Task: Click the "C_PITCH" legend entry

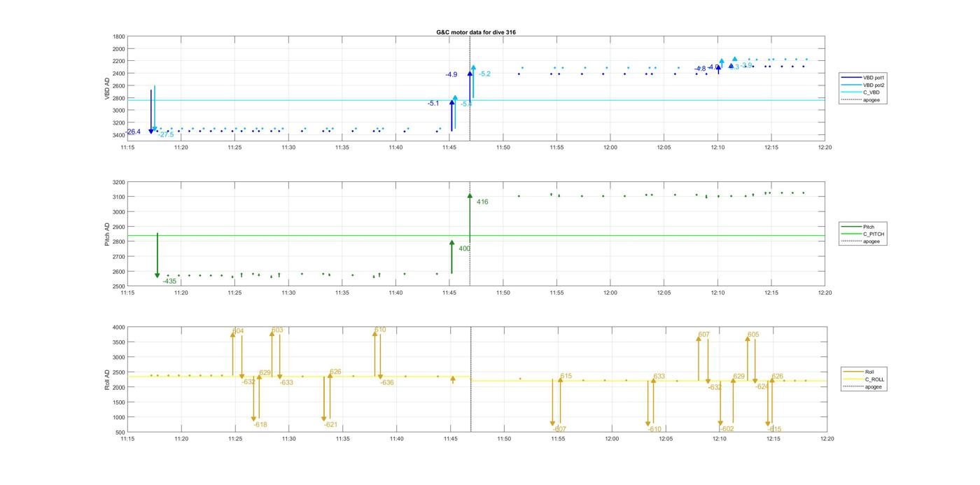Action: tap(874, 234)
